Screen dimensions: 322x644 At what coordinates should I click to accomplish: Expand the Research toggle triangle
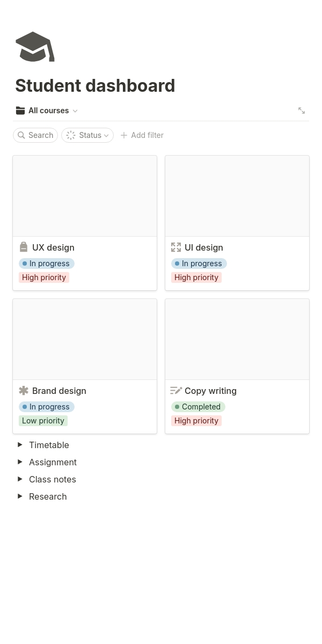click(20, 496)
